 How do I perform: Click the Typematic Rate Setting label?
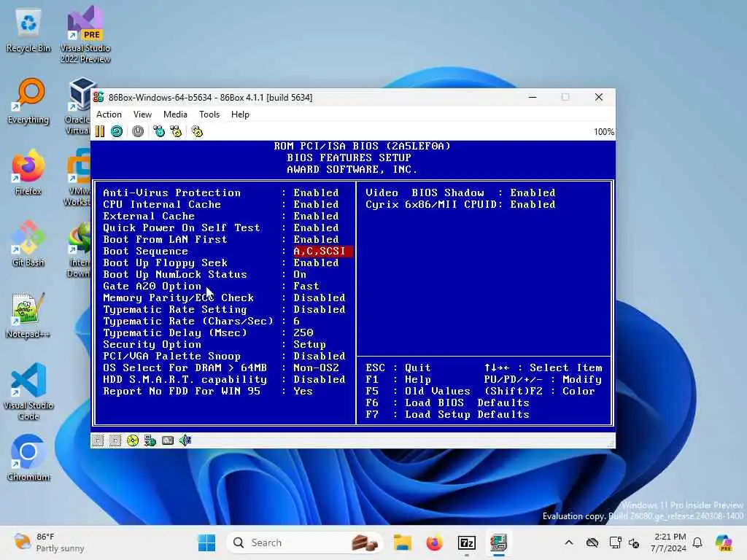175,309
